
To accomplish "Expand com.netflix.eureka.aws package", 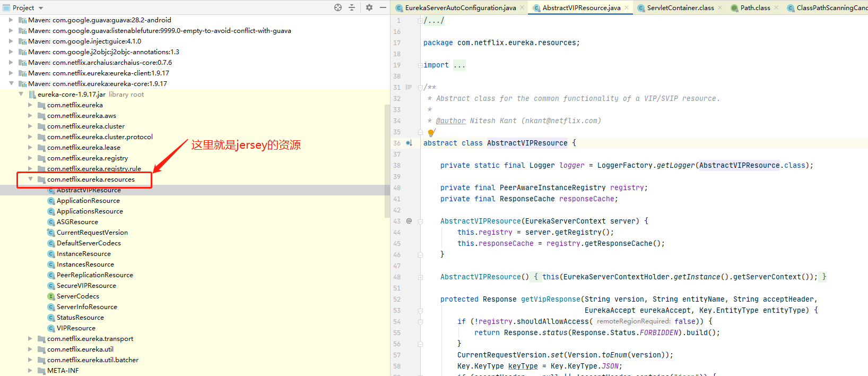I will tap(30, 116).
